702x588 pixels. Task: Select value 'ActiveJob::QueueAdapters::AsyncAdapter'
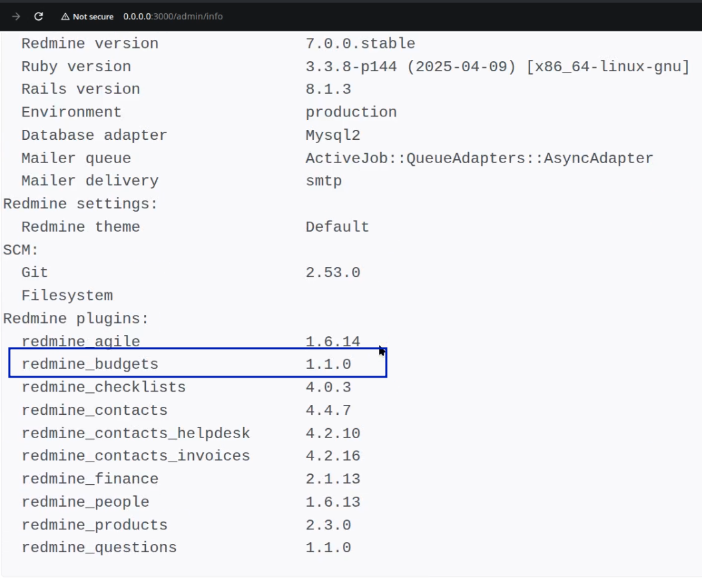(480, 158)
